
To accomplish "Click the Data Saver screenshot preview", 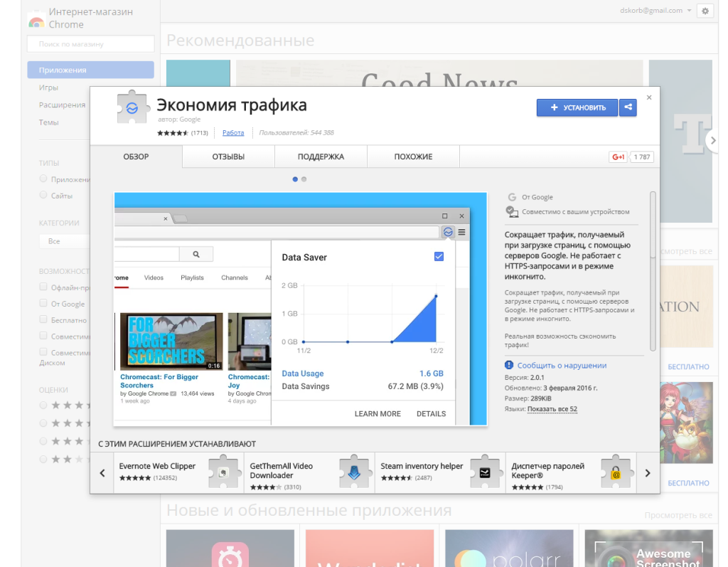I will (x=301, y=309).
